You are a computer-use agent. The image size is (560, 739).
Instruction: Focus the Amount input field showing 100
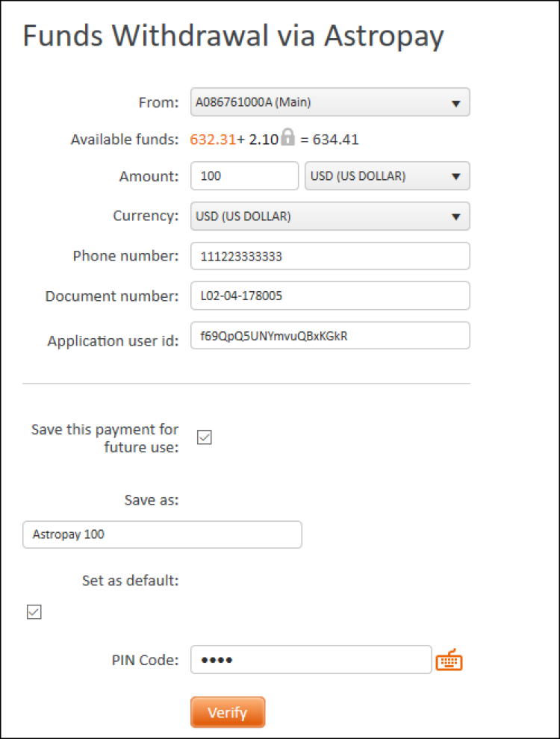point(244,176)
